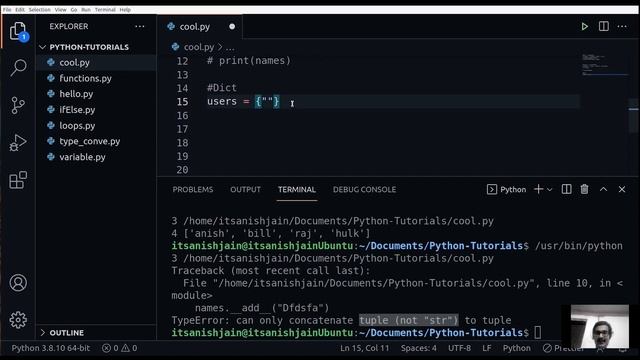Change end of line sequence LF
The width and height of the screenshot is (640, 360).
pyautogui.click(x=487, y=348)
